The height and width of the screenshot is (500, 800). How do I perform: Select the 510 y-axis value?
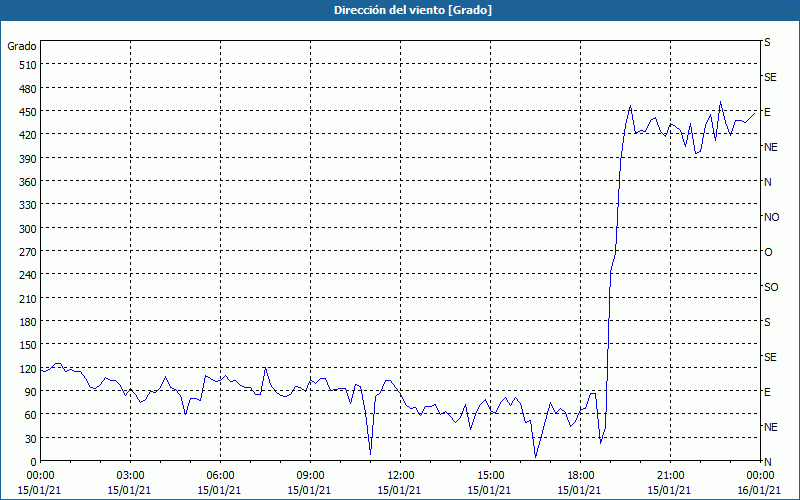pyautogui.click(x=29, y=65)
